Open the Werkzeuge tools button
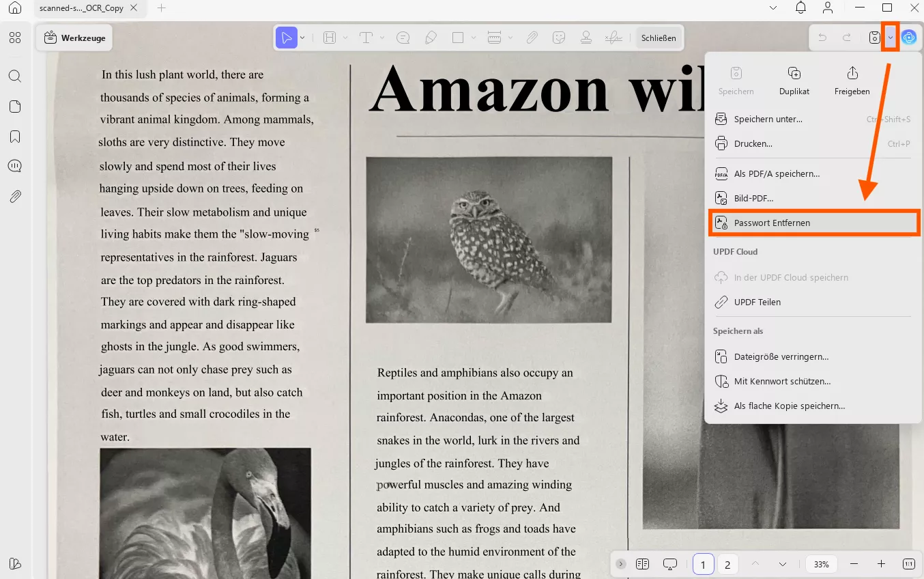The width and height of the screenshot is (924, 579). (x=74, y=38)
